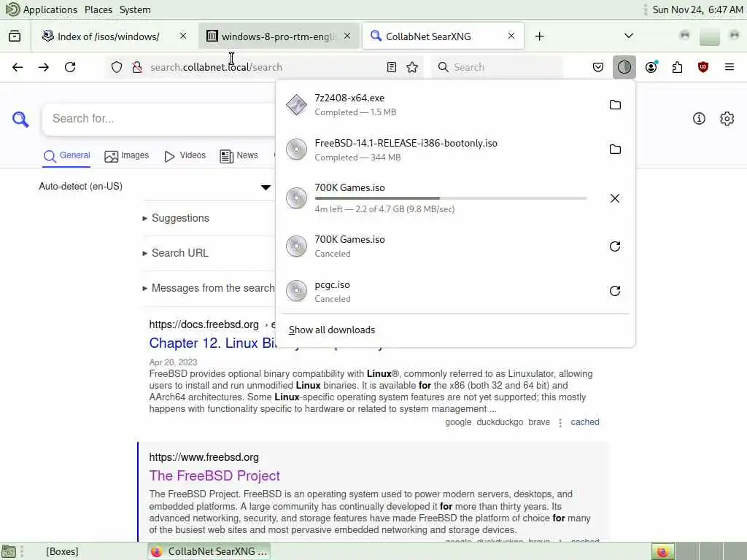Image resolution: width=747 pixels, height=560 pixels.
Task: Switch to windows-8-pro-rtm tab
Action: tap(279, 36)
